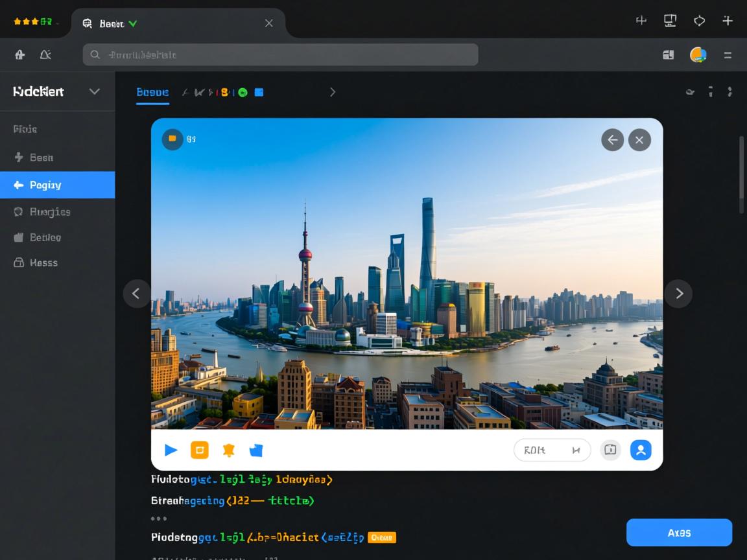Click the blue Axes button

(679, 532)
